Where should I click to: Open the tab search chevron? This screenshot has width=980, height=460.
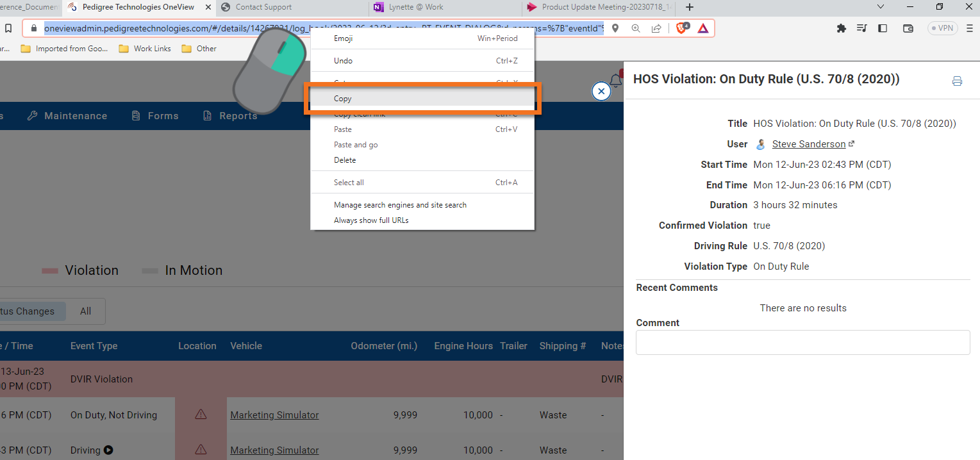[880, 7]
